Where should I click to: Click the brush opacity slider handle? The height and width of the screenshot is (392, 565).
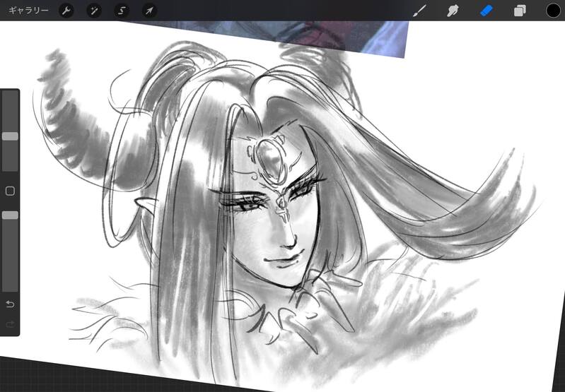click(x=10, y=215)
